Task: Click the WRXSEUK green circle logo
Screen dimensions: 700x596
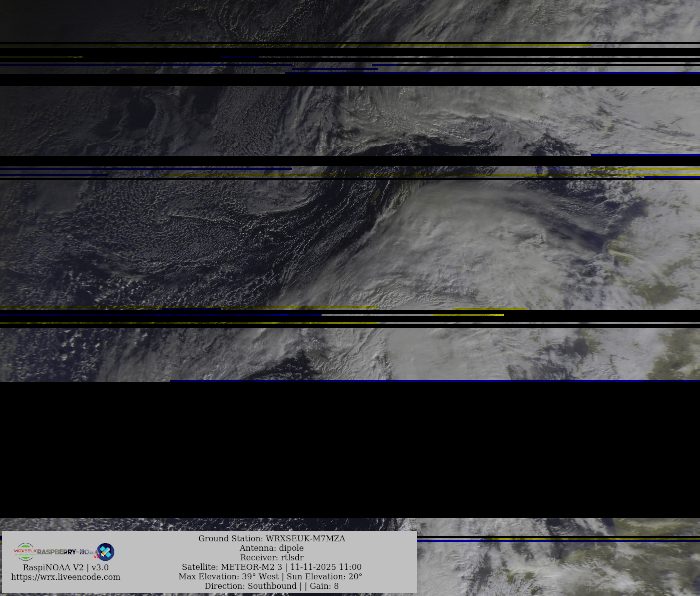Action: [25, 552]
